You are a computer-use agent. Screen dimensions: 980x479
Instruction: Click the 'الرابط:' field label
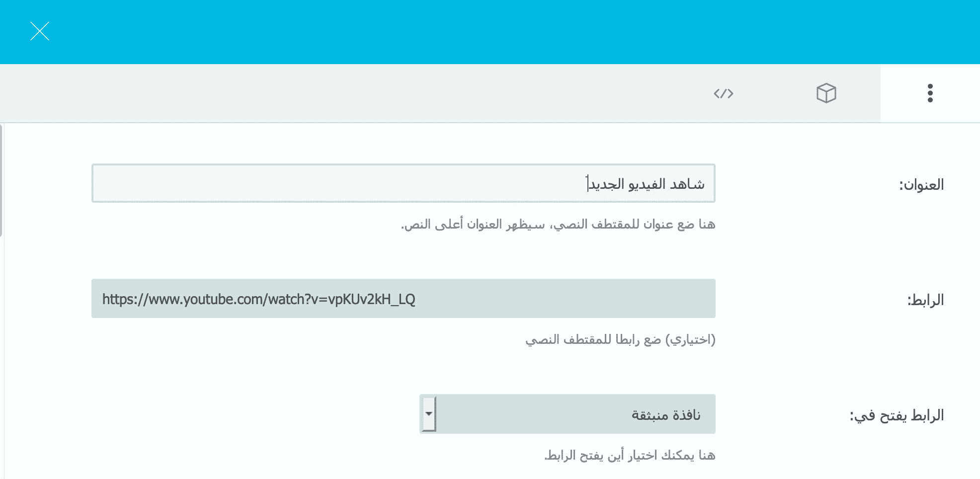pyautogui.click(x=925, y=300)
